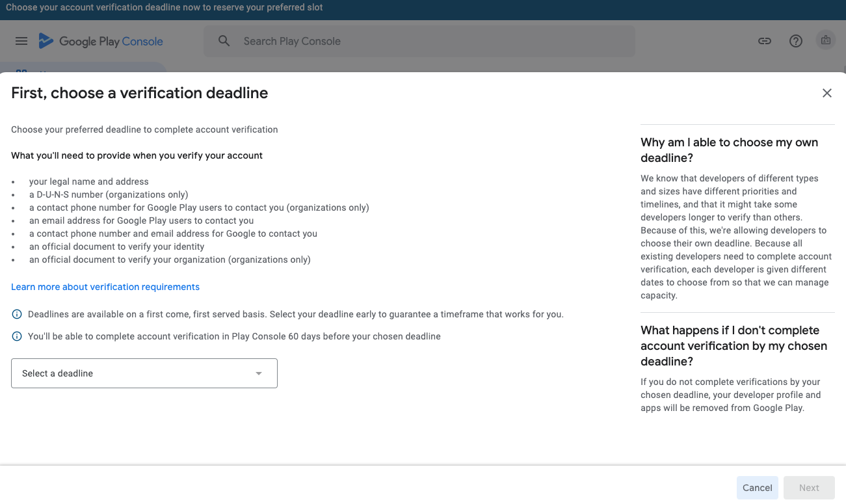Click the Play Console triangle logo
Image resolution: width=846 pixels, height=504 pixels.
pyautogui.click(x=46, y=41)
